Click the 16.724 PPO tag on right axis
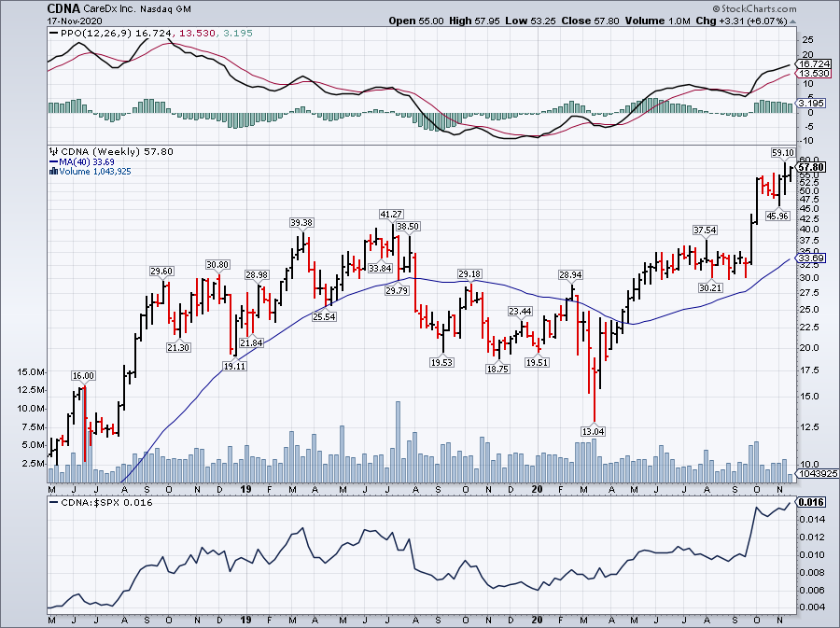 point(814,63)
